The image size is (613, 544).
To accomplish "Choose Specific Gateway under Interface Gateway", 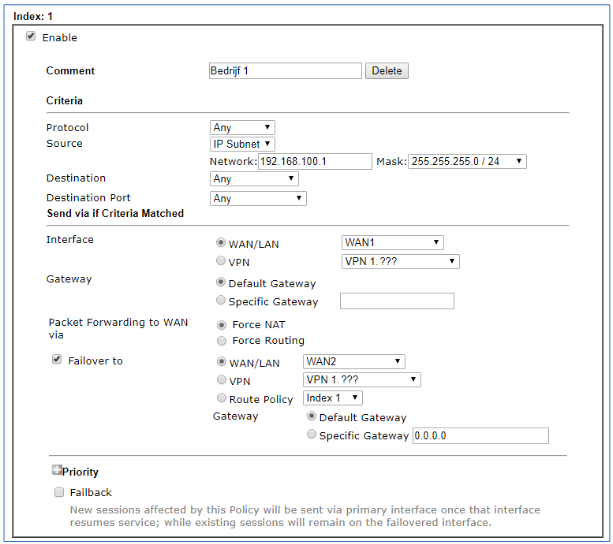I will (221, 300).
